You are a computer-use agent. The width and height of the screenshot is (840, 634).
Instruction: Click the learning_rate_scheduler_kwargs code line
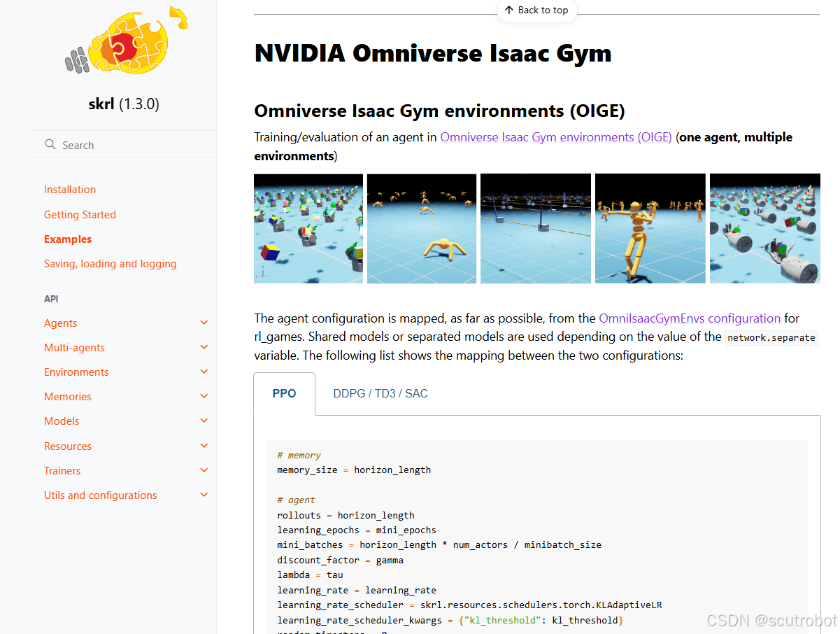[x=450, y=621]
